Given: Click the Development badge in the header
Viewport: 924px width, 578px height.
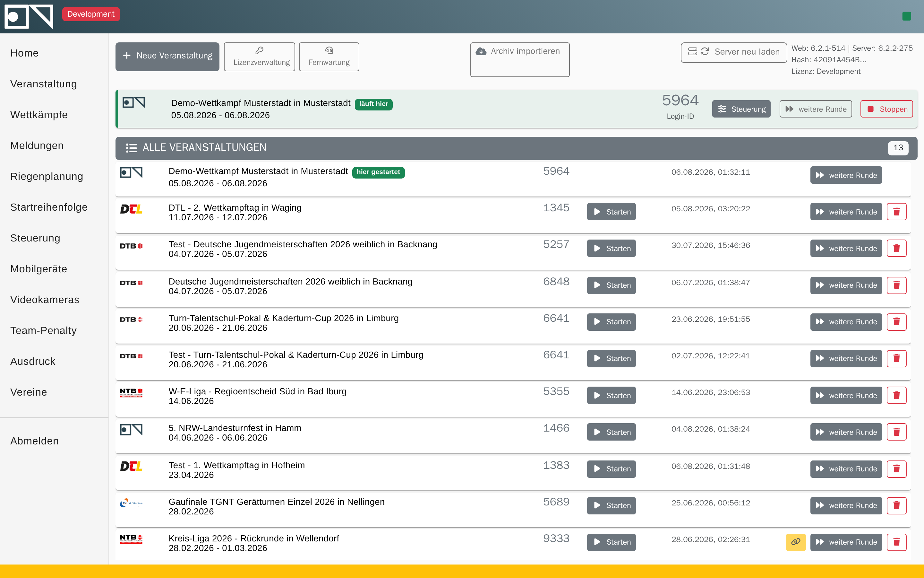Looking at the screenshot, I should [x=91, y=14].
